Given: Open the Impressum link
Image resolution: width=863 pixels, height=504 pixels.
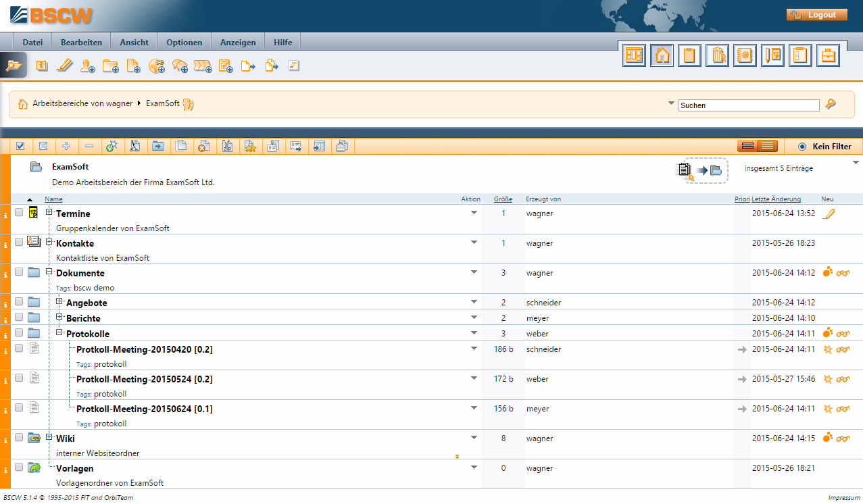Looking at the screenshot, I should (x=844, y=498).
